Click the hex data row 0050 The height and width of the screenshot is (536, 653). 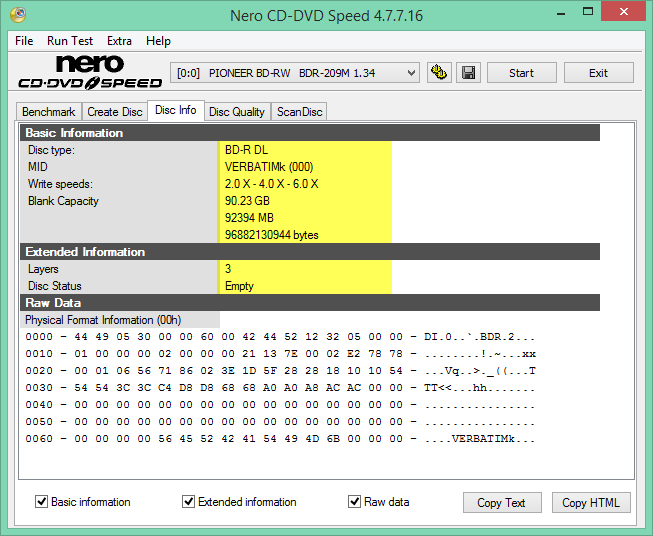click(280, 421)
